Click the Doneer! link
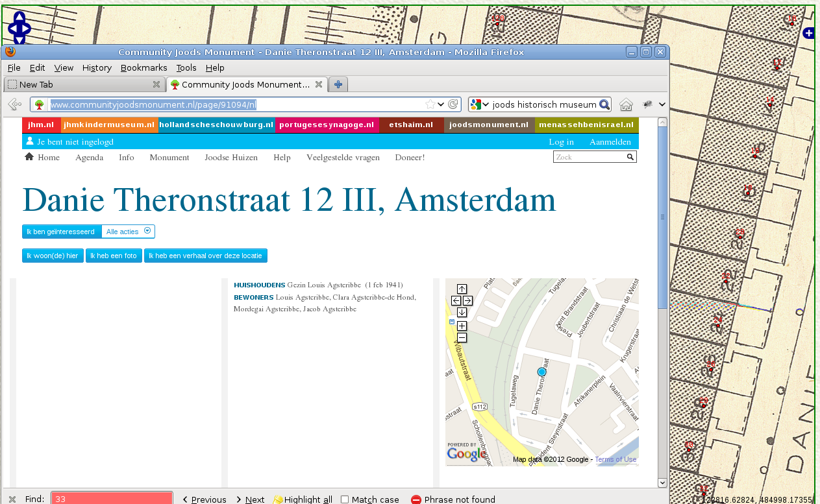This screenshot has width=820, height=504. click(410, 157)
